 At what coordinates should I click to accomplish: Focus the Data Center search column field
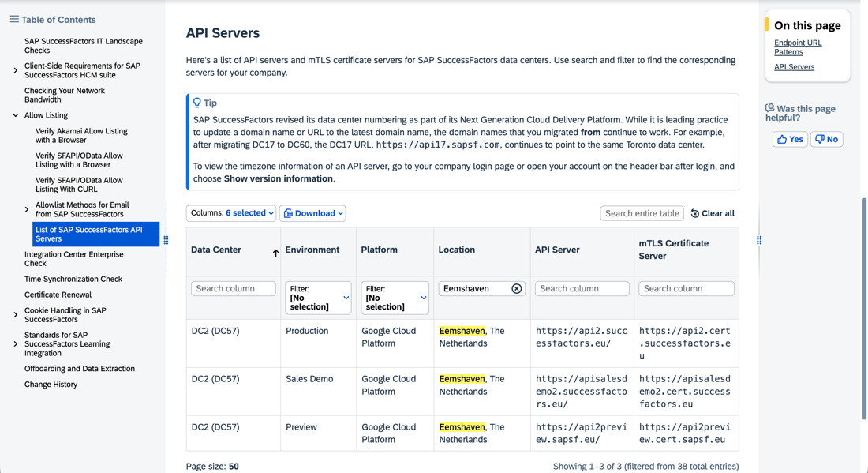[233, 288]
